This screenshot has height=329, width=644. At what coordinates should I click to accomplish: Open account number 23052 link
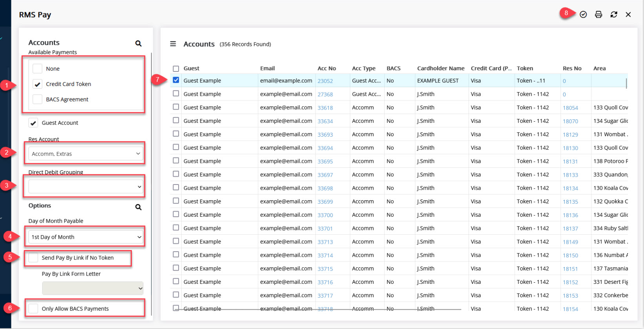325,81
